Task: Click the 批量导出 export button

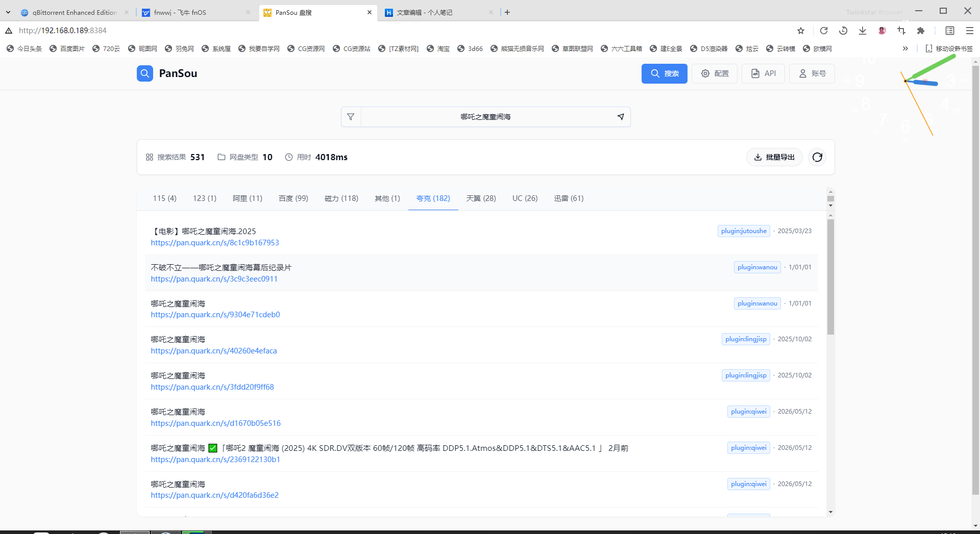Action: 774,157
